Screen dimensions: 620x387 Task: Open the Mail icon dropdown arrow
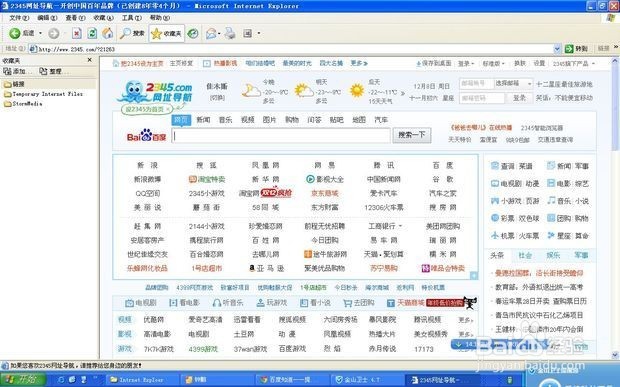point(219,34)
